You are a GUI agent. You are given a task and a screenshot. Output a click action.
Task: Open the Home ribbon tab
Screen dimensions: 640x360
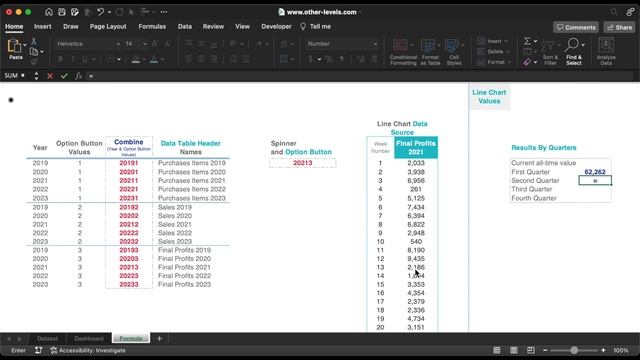coord(14,27)
